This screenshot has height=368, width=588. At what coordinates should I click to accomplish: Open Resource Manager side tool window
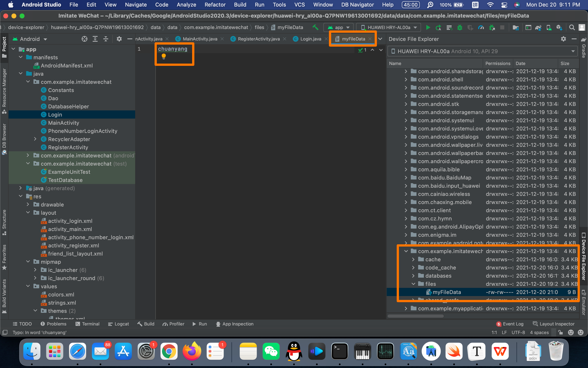pos(4,91)
